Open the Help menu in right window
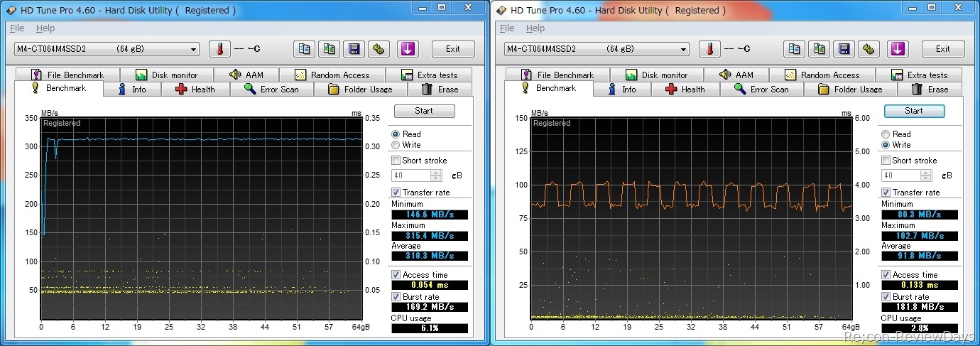Screen dimensions: 980x346 (x=535, y=28)
